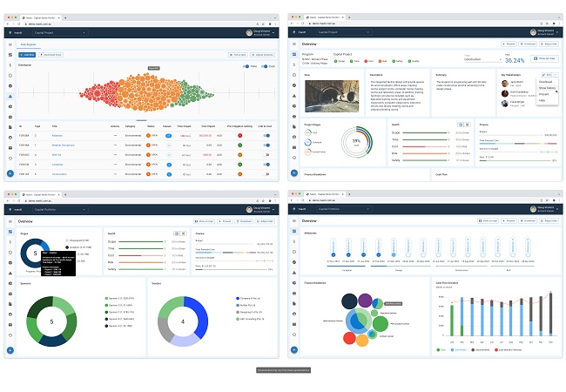Open Capital Project dropdown in Risk Register window
This screenshot has width=566, height=392.
pyautogui.click(x=59, y=31)
